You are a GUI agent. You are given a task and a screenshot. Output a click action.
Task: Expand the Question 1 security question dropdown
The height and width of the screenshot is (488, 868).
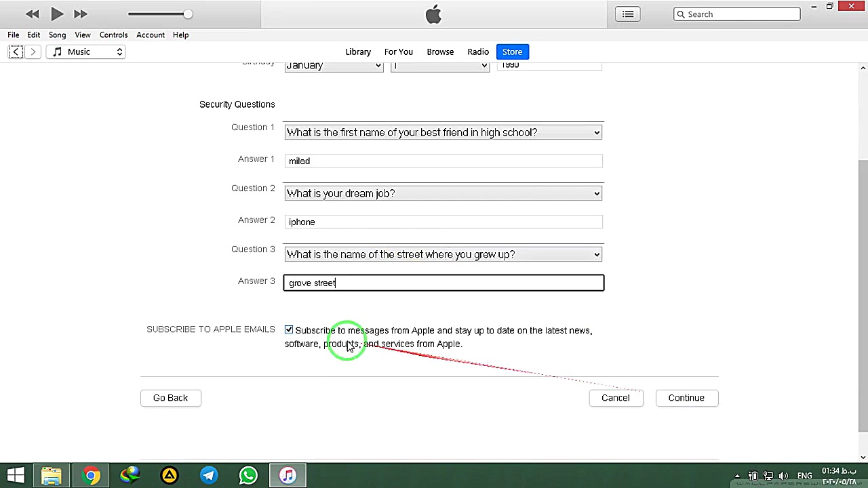point(443,132)
